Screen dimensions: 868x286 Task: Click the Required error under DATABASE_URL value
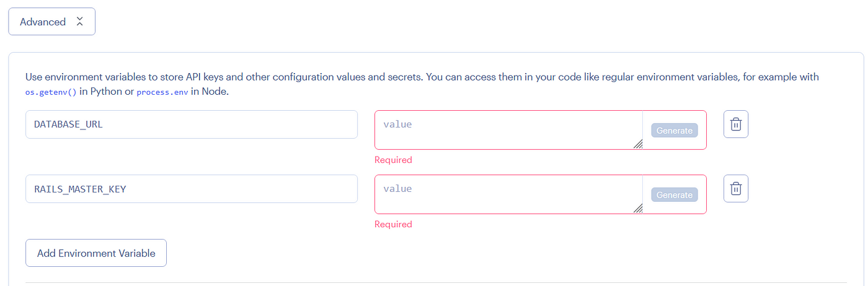pos(393,160)
